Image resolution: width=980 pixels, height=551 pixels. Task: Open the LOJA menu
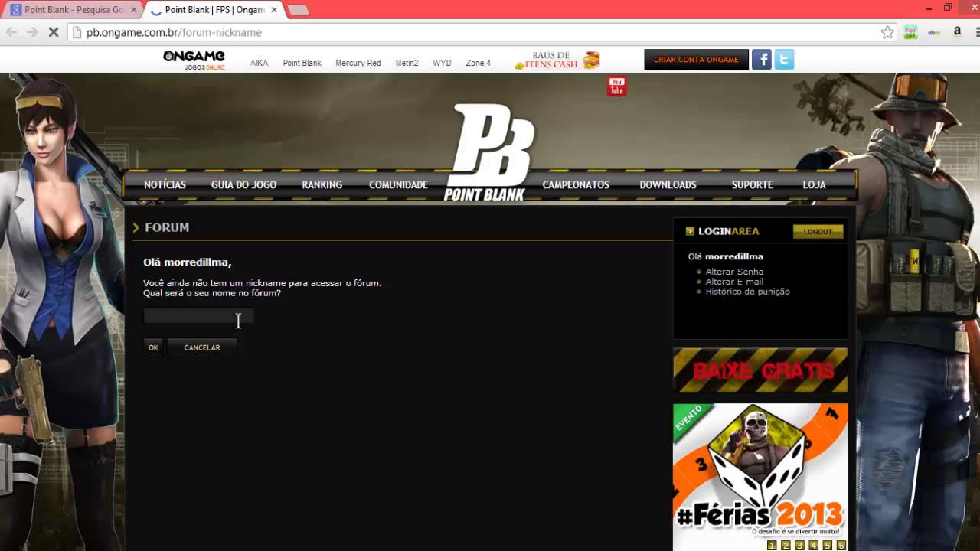coord(814,184)
